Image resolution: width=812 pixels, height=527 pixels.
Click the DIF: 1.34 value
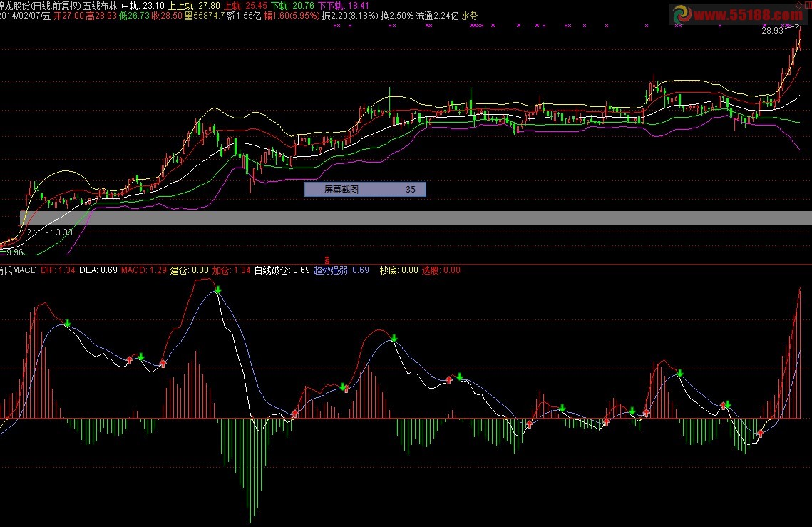(58, 270)
